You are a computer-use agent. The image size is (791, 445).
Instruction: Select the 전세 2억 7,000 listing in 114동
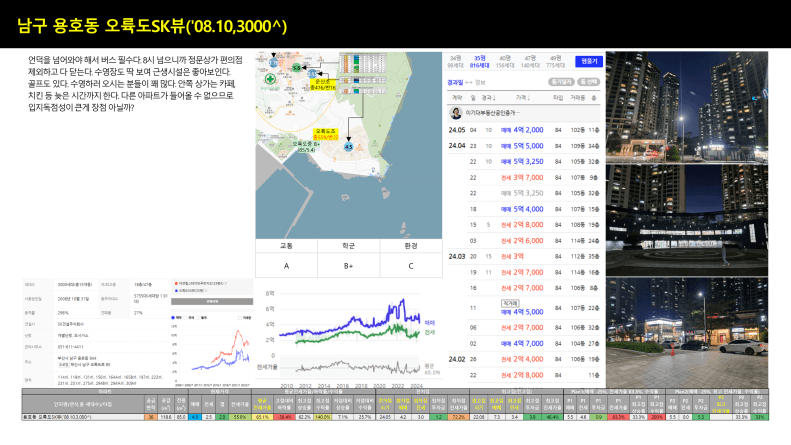[522, 272]
